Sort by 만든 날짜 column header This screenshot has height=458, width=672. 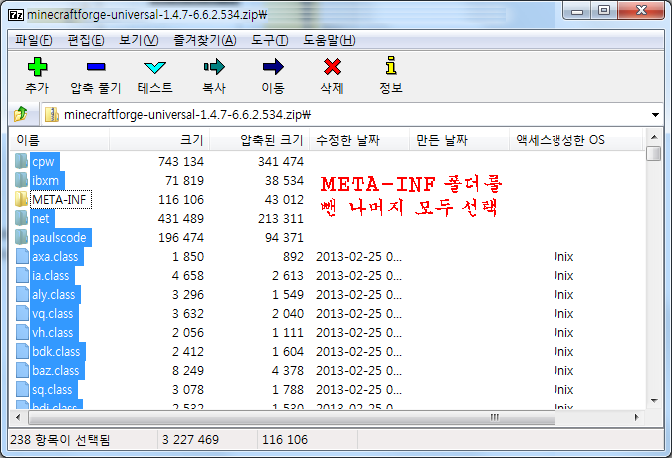(x=459, y=140)
